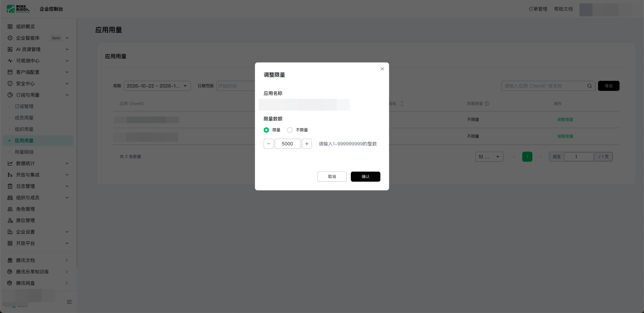Decrease limit with minus button
This screenshot has width=644, height=313.
[269, 144]
